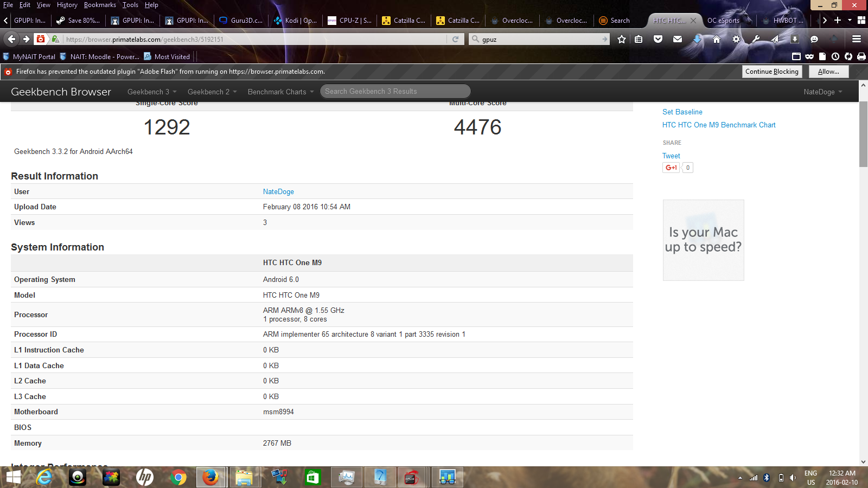Bookmark this page with the star icon
Image resolution: width=868 pixels, height=488 pixels.
622,39
